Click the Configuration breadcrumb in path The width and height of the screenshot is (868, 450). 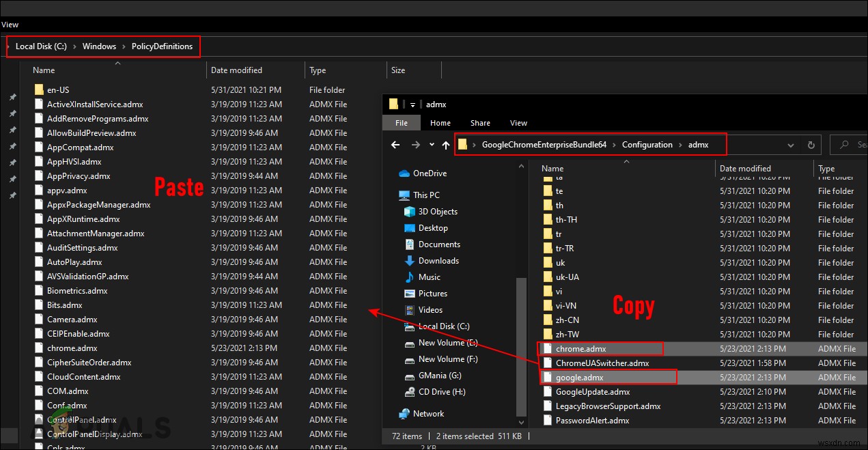click(x=647, y=145)
